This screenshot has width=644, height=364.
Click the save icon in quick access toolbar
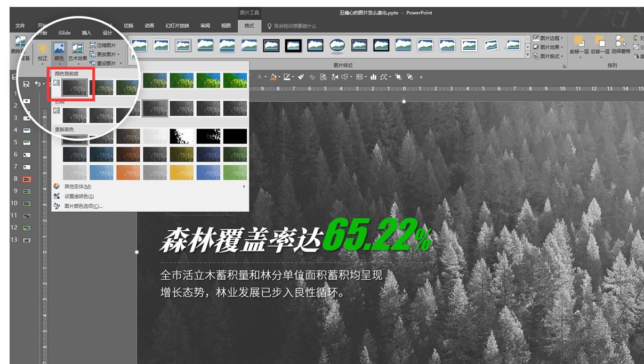coord(26,84)
